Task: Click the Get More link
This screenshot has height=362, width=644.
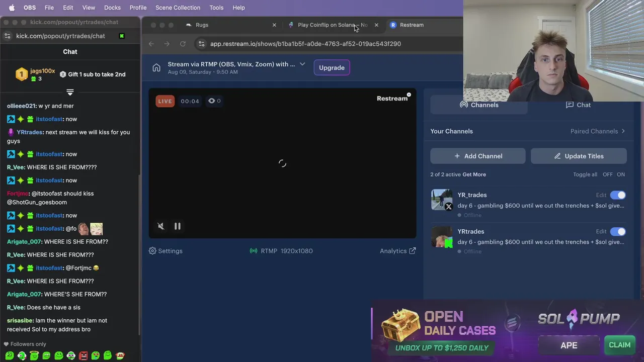Action: pos(474,174)
